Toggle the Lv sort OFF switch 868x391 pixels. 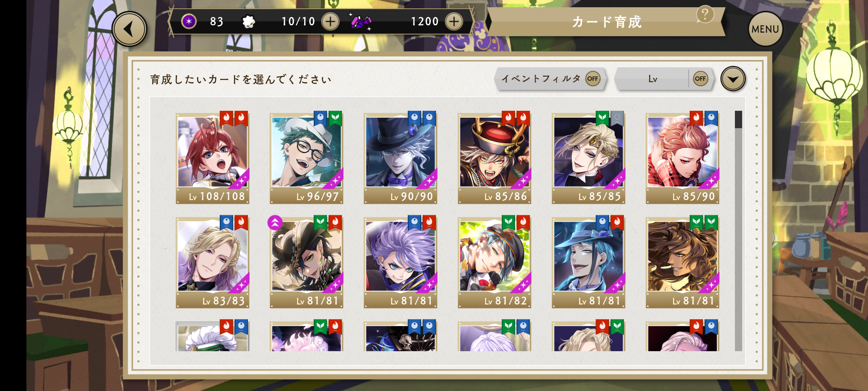[700, 79]
